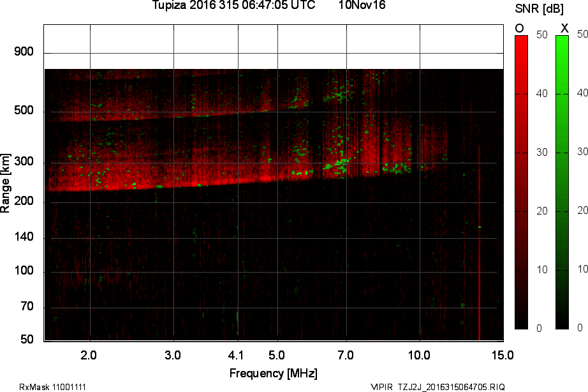Click the date label '10Nov16'

362,5
